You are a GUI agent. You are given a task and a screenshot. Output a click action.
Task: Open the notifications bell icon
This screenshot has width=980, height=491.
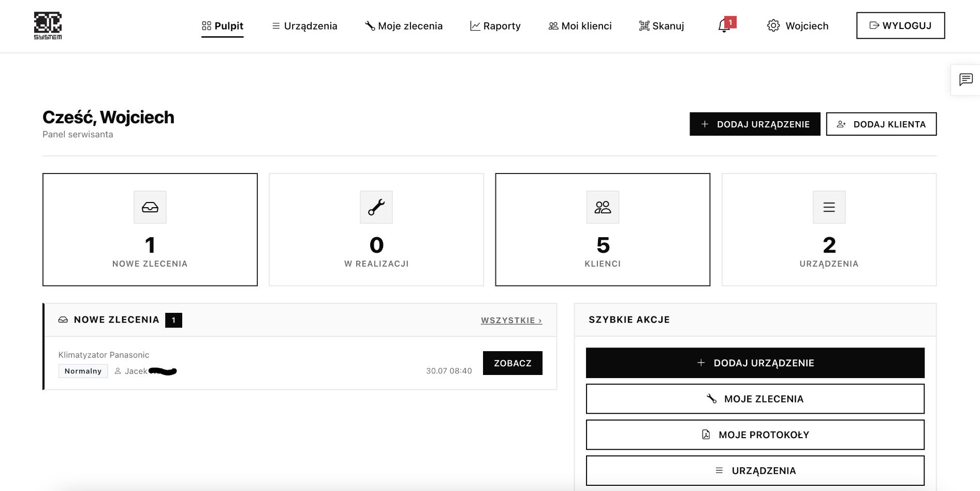(724, 26)
